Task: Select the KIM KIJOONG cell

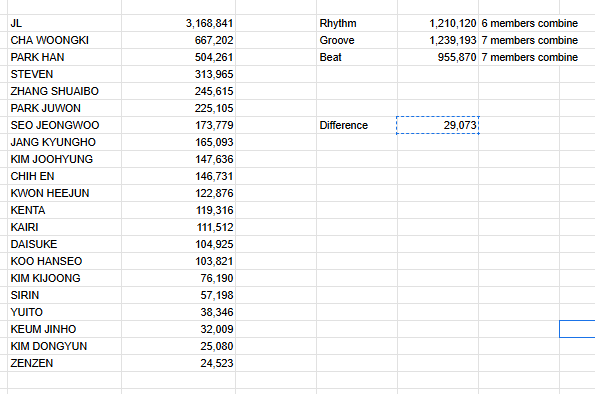Action: (65, 278)
